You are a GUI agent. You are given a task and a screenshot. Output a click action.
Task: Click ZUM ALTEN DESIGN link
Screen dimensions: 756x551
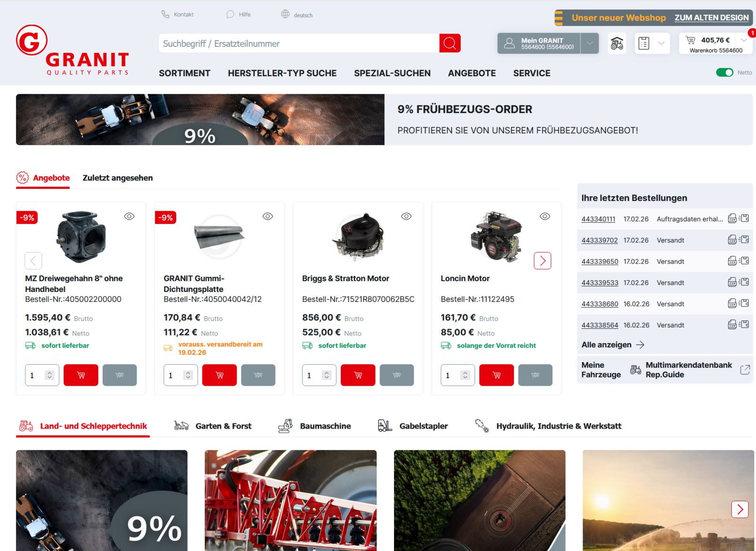click(x=711, y=18)
